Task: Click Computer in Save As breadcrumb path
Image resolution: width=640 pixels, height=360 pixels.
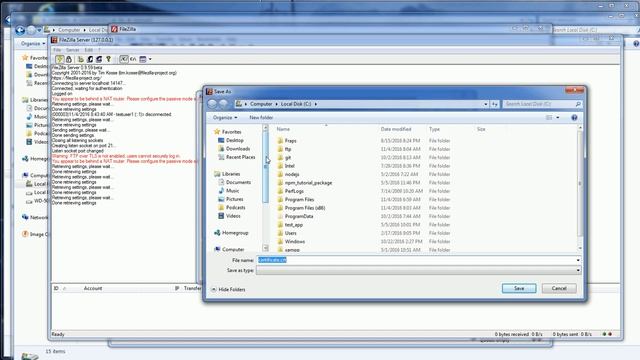Action: [261, 104]
